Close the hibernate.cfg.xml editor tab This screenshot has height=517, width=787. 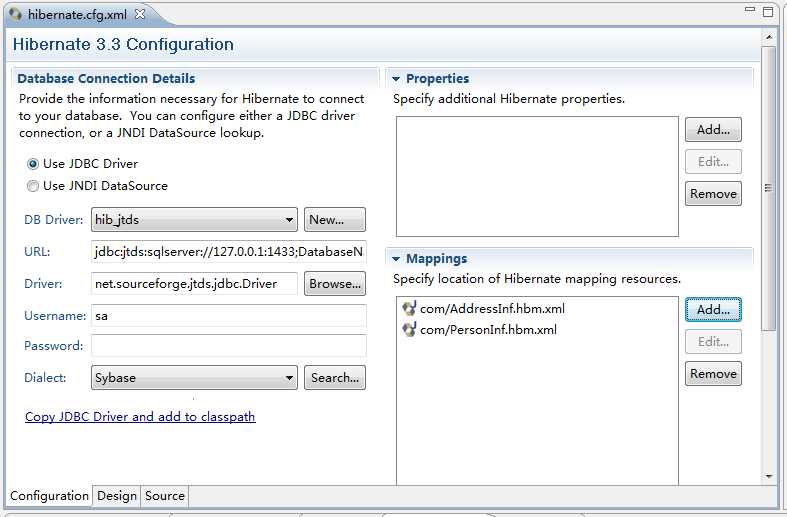click(x=140, y=14)
